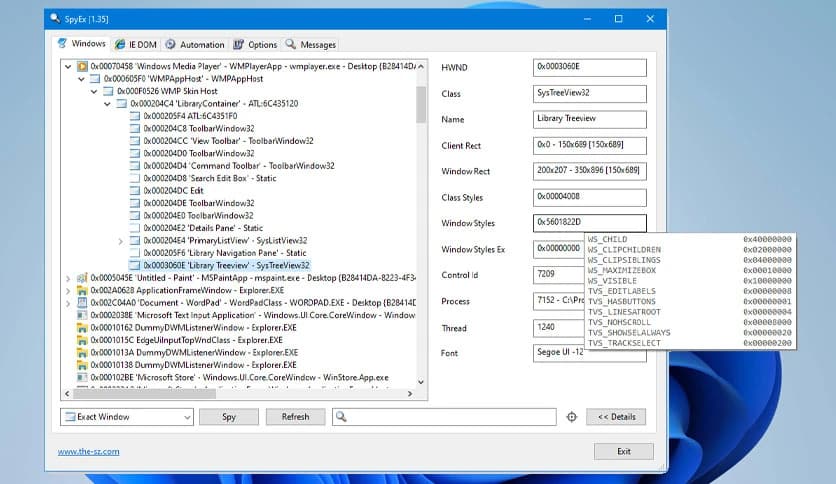This screenshot has height=484, width=836.
Task: Click the 'Command Toolbar' row window icon
Action: 135,166
